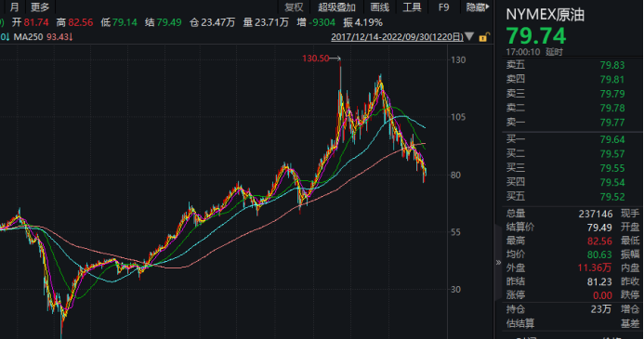Click the NYMEX原油 title
The height and width of the screenshot is (339, 644).
pos(545,15)
